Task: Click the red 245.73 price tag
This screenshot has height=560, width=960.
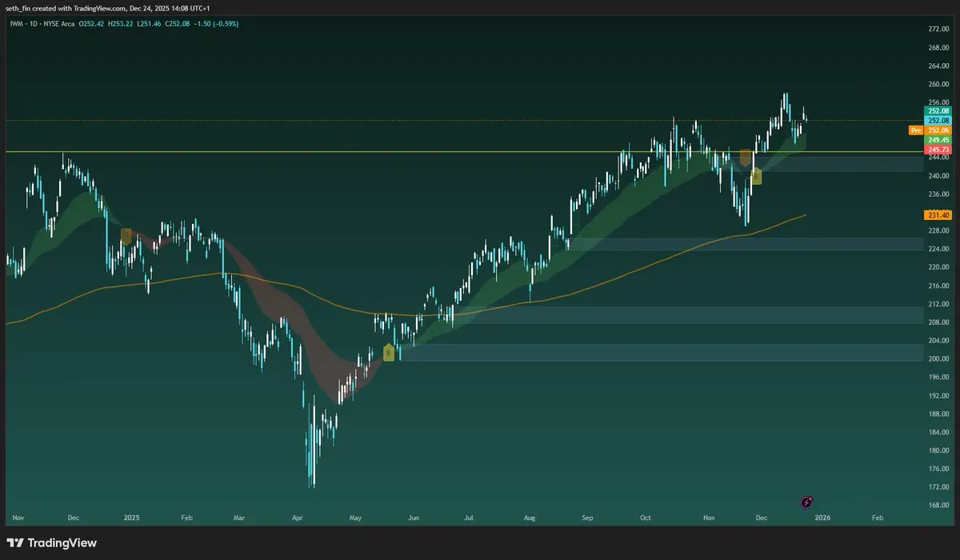Action: [x=936, y=150]
